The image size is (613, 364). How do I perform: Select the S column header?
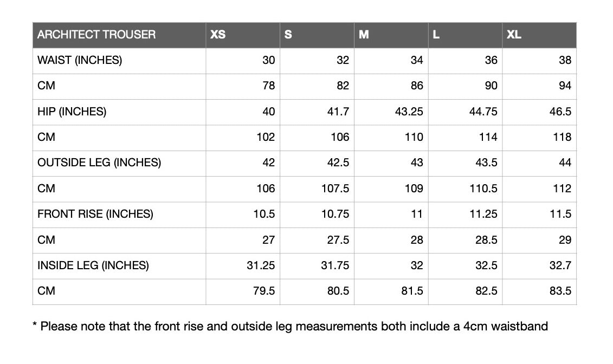click(x=317, y=35)
